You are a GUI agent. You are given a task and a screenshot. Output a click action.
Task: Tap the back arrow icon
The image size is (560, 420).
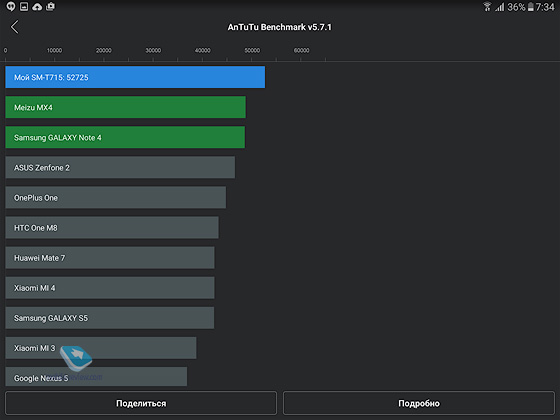pyautogui.click(x=15, y=27)
